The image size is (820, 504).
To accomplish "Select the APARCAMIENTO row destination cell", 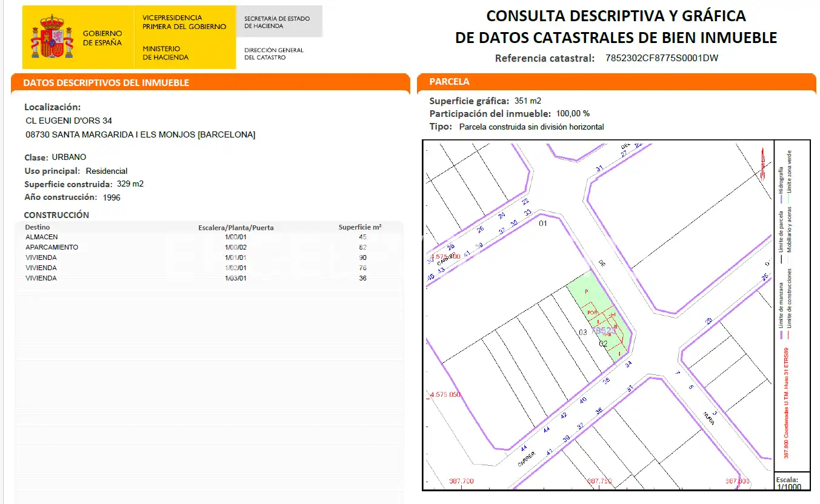I will click(52, 247).
